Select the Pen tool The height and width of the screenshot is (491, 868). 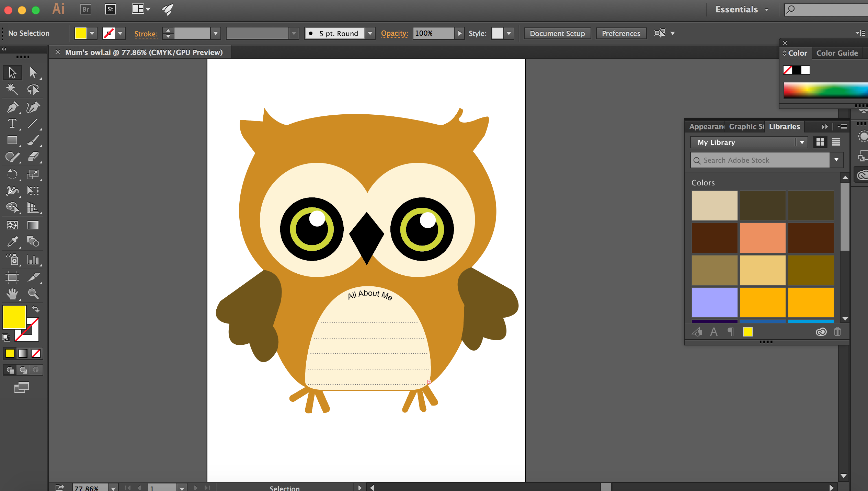click(x=12, y=107)
